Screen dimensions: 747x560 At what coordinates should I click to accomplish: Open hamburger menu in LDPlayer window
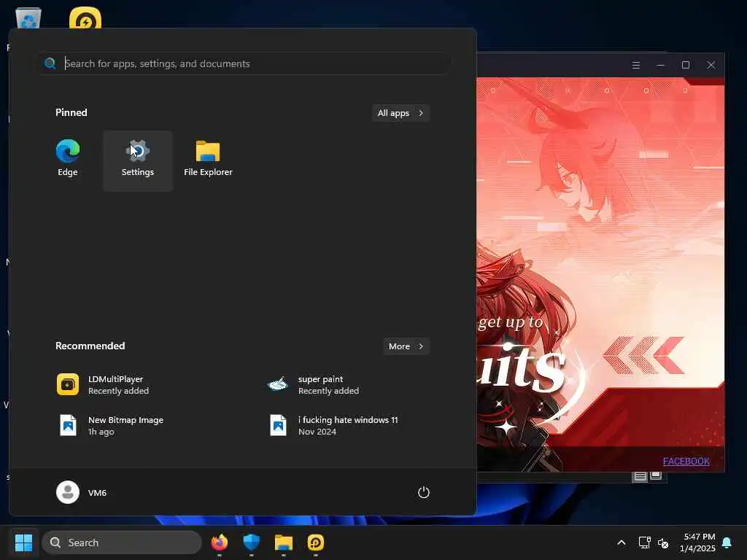(636, 65)
